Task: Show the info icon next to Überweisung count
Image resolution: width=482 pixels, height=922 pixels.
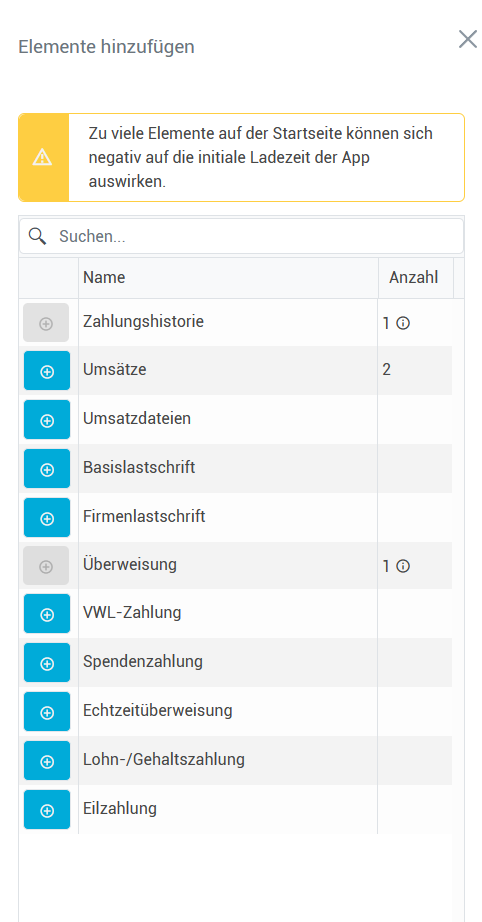Action: (403, 566)
